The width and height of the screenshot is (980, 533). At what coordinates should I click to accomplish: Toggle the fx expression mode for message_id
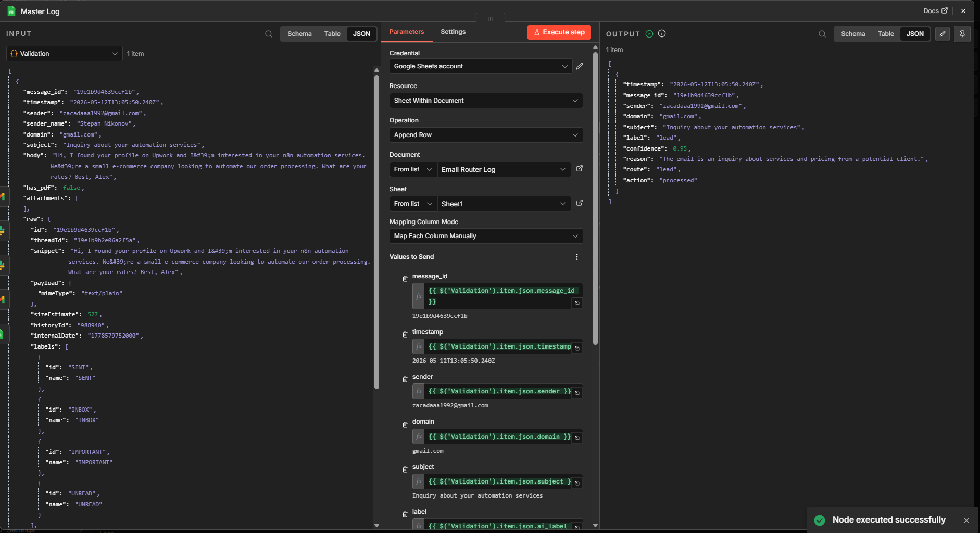[419, 296]
